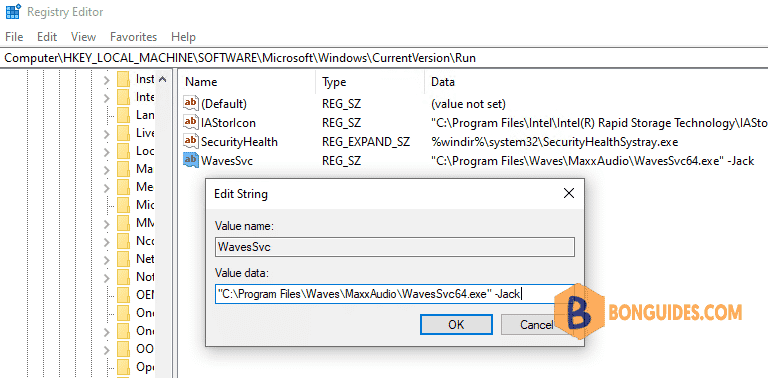
Task: Click the WavesSvc registry value icon
Action: [190, 160]
